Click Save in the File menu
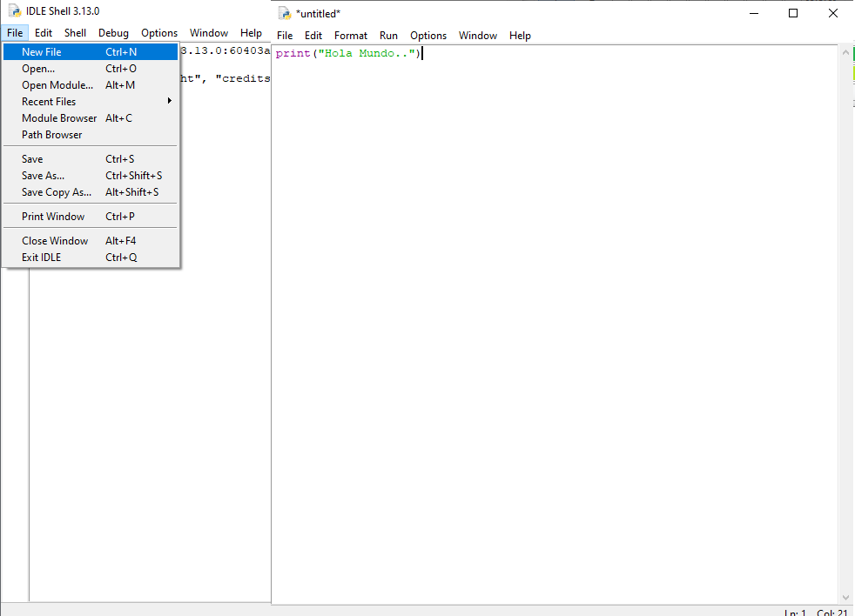Screen dimensions: 855x616 (91, 159)
